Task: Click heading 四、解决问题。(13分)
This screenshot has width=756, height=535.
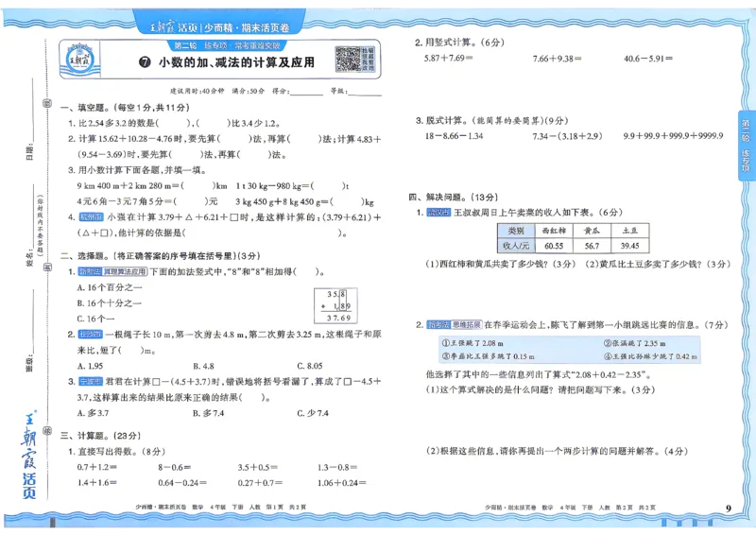Action: [454, 198]
